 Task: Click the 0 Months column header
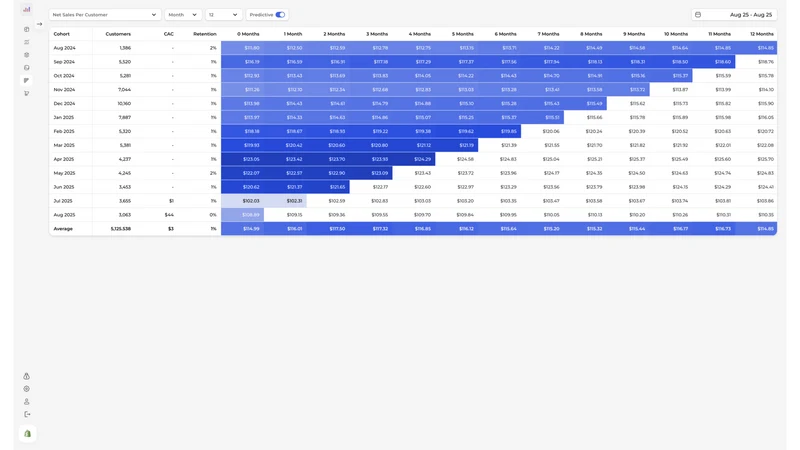tap(248, 34)
